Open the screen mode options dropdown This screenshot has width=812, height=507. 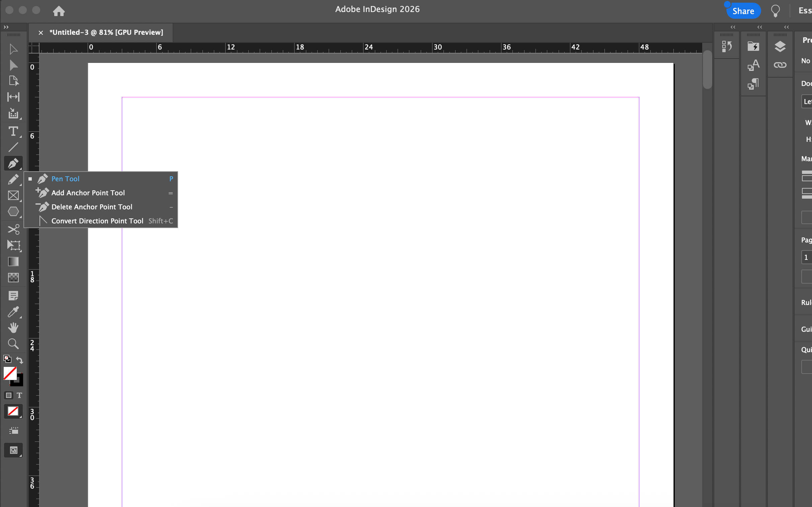[x=13, y=450]
